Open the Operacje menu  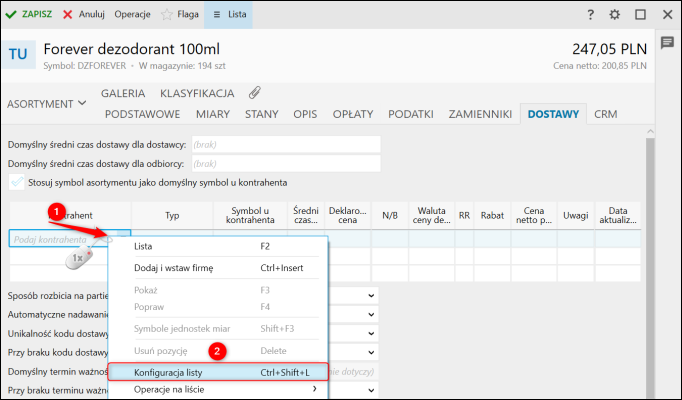pyautogui.click(x=132, y=14)
